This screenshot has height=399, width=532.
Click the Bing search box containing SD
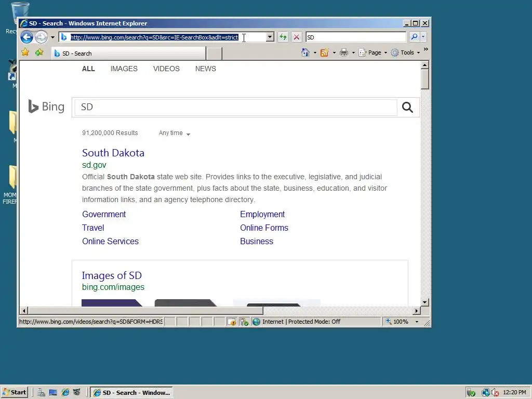coord(236,107)
